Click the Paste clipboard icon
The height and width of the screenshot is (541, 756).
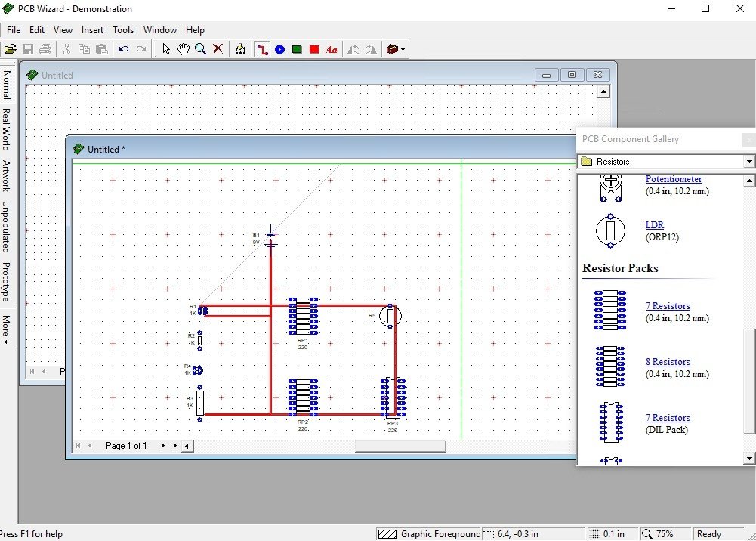point(101,49)
